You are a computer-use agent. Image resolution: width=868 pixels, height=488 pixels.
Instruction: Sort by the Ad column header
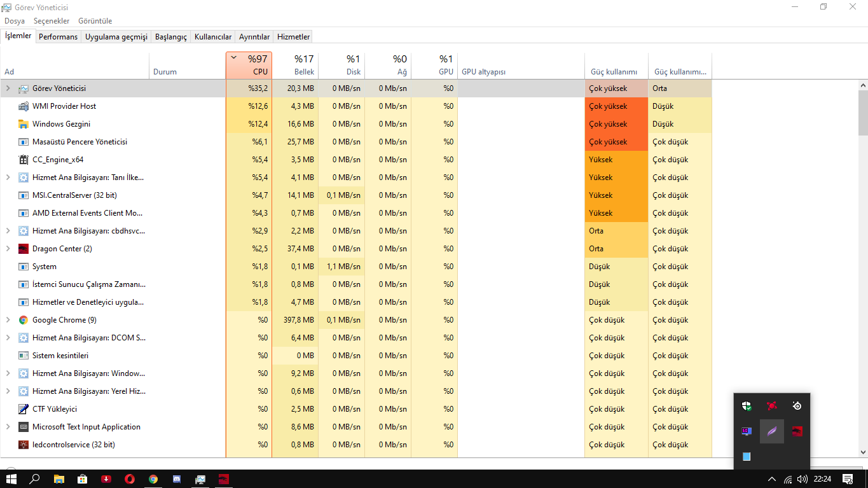click(x=74, y=66)
